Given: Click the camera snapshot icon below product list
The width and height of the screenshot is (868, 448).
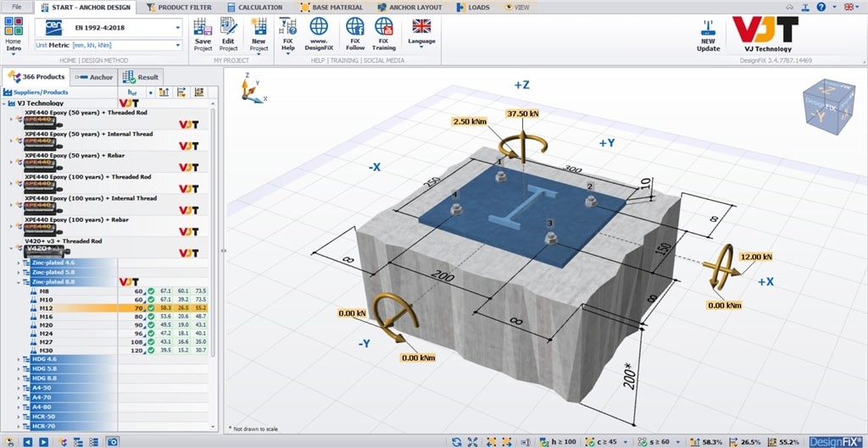Looking at the screenshot, I should 113,441.
